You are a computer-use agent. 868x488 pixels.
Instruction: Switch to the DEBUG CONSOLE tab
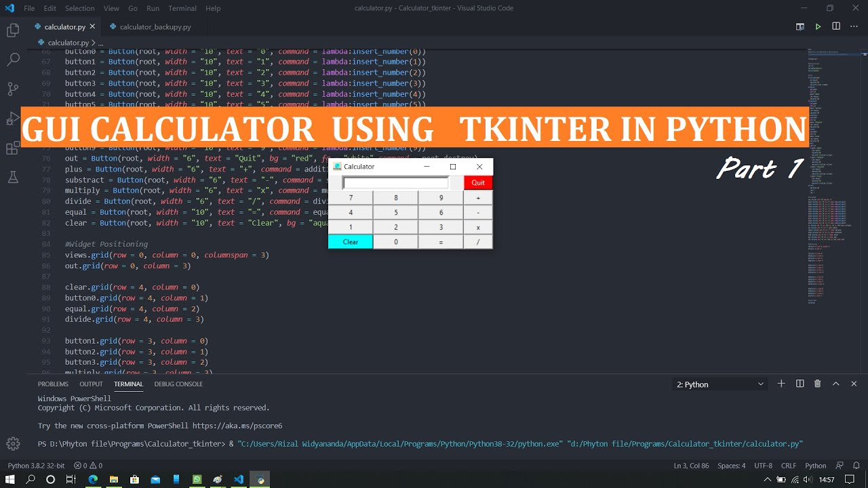point(178,384)
